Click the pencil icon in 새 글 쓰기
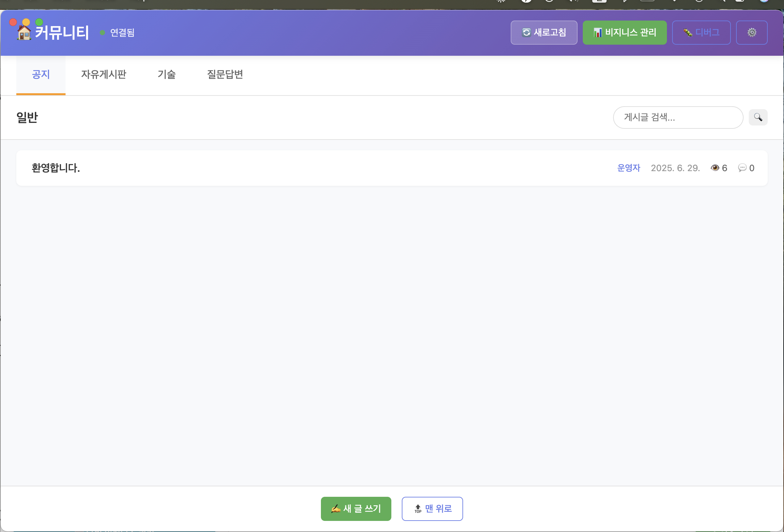This screenshot has width=784, height=532. (x=335, y=509)
